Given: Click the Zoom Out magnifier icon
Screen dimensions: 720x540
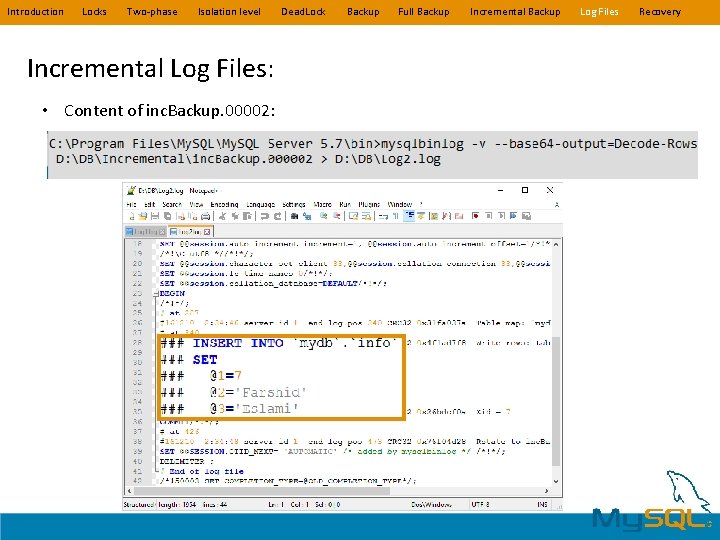Looking at the screenshot, I should [337, 216].
